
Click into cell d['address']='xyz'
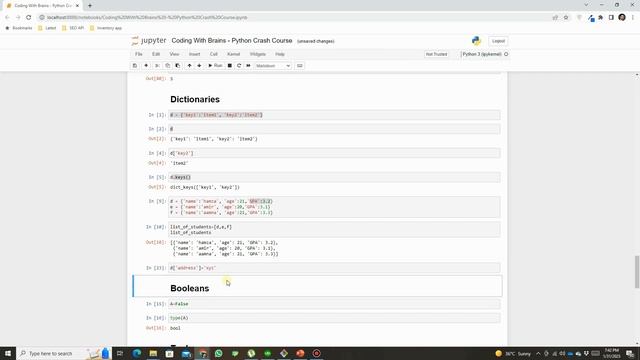(334, 268)
